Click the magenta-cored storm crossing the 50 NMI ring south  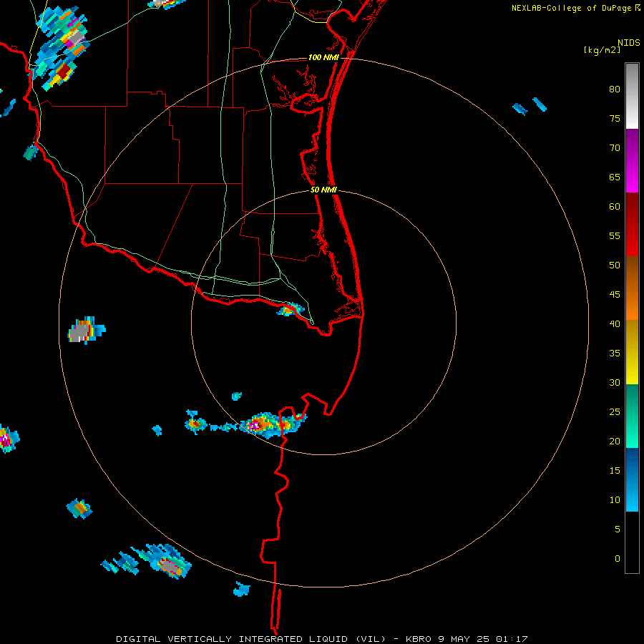(273, 424)
